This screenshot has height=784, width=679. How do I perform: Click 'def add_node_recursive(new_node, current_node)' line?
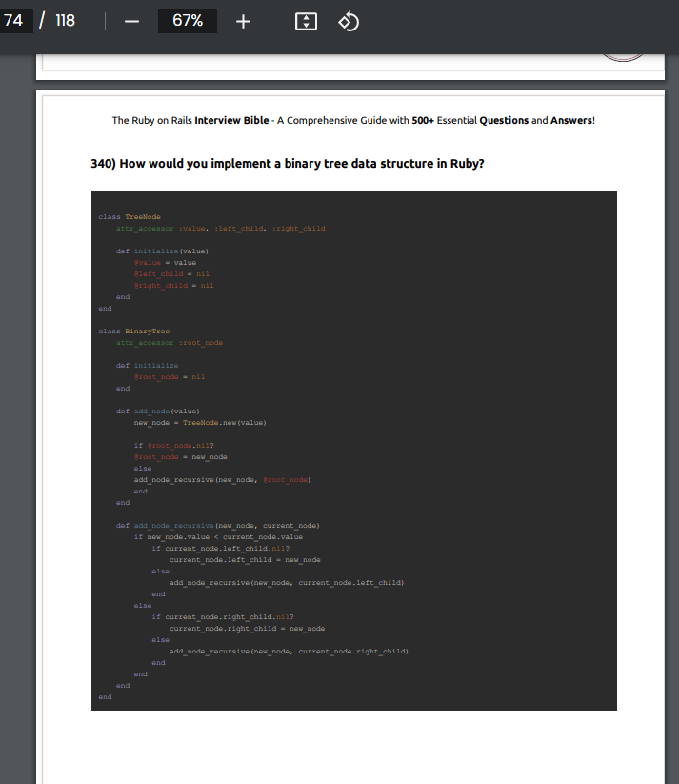[218, 526]
